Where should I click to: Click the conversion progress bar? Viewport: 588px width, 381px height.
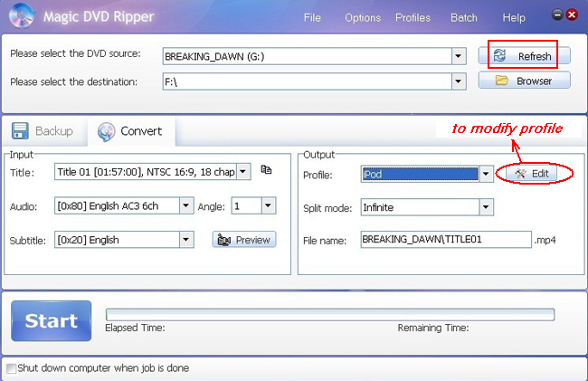330,315
